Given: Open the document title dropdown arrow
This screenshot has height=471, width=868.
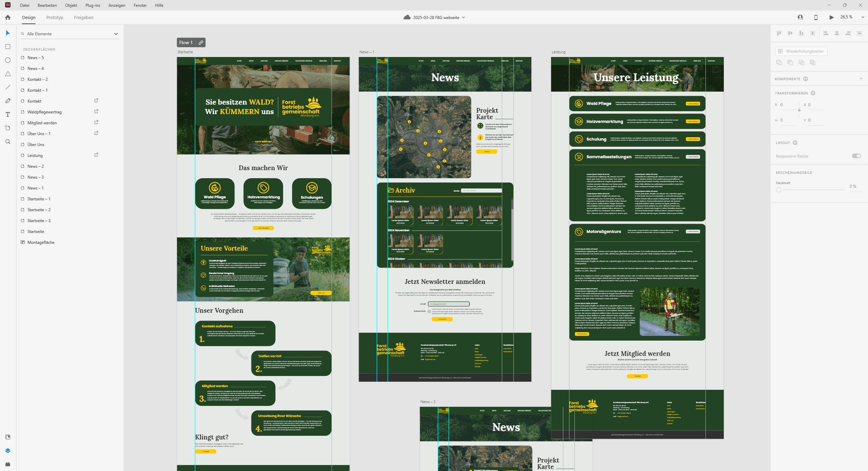Looking at the screenshot, I should point(464,18).
